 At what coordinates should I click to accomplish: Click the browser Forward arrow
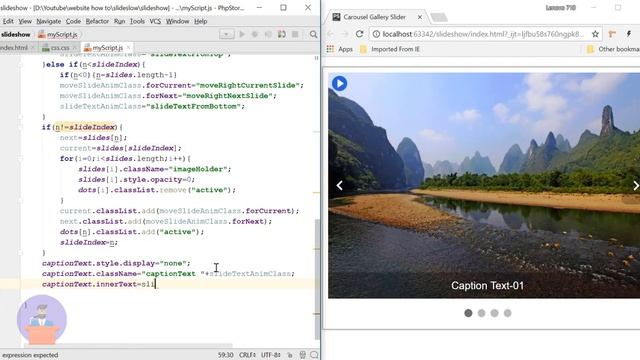coord(345,34)
